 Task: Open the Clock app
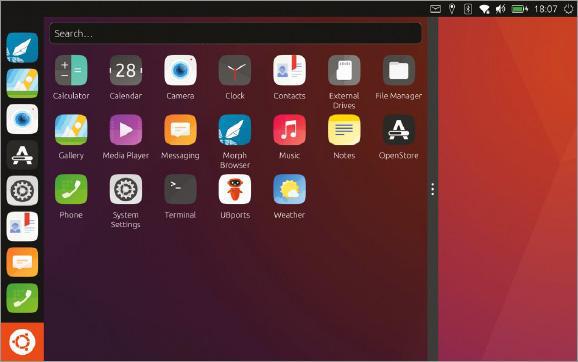tap(235, 70)
